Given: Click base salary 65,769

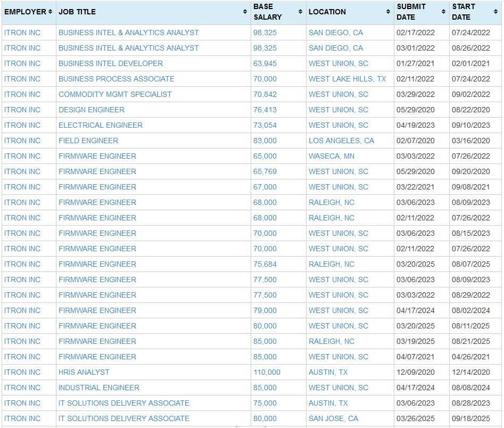Looking at the screenshot, I should coord(265,171).
